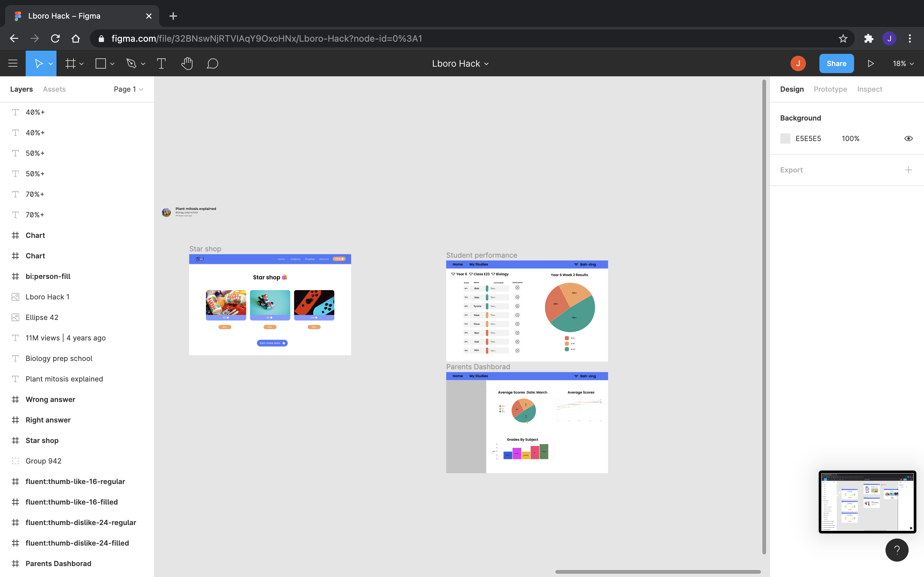Click the blue Share button
This screenshot has width=924, height=577.
(836, 63)
